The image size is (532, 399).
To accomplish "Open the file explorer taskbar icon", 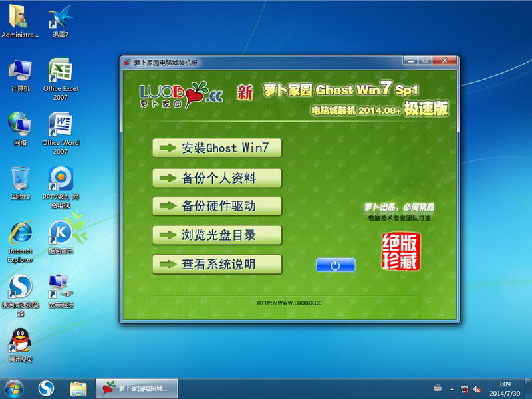I will tap(78, 389).
